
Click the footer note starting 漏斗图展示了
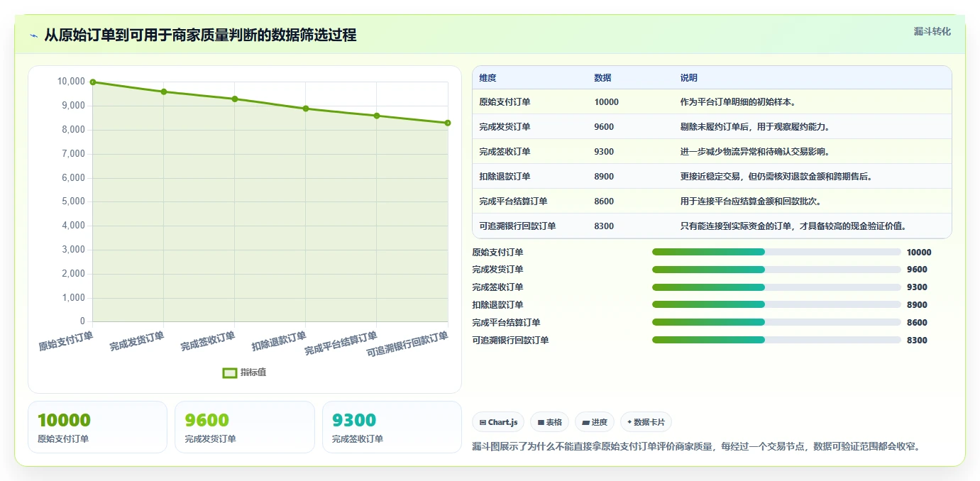pyautogui.click(x=697, y=446)
